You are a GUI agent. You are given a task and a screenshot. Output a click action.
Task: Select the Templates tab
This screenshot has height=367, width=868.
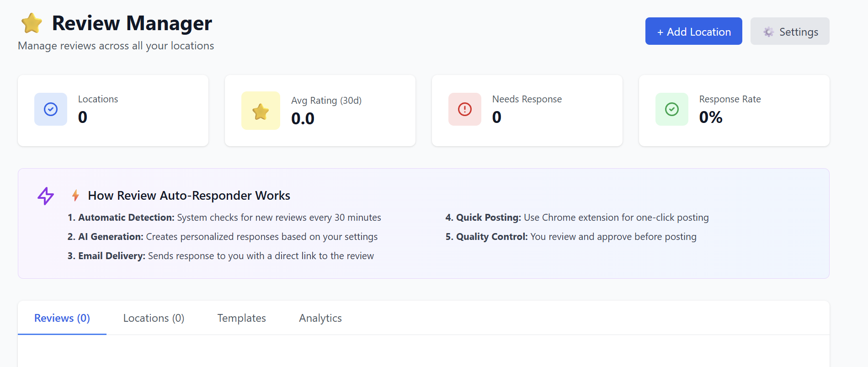[x=241, y=318]
